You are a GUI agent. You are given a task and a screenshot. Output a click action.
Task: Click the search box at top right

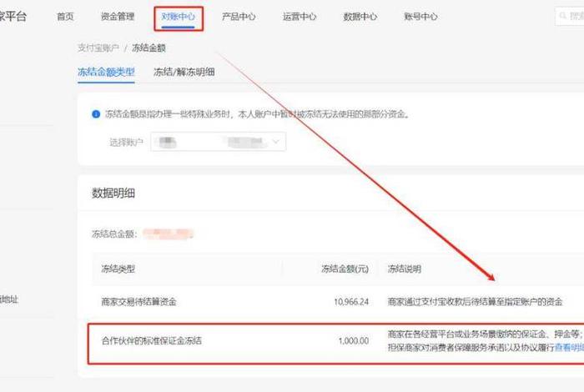[570, 16]
